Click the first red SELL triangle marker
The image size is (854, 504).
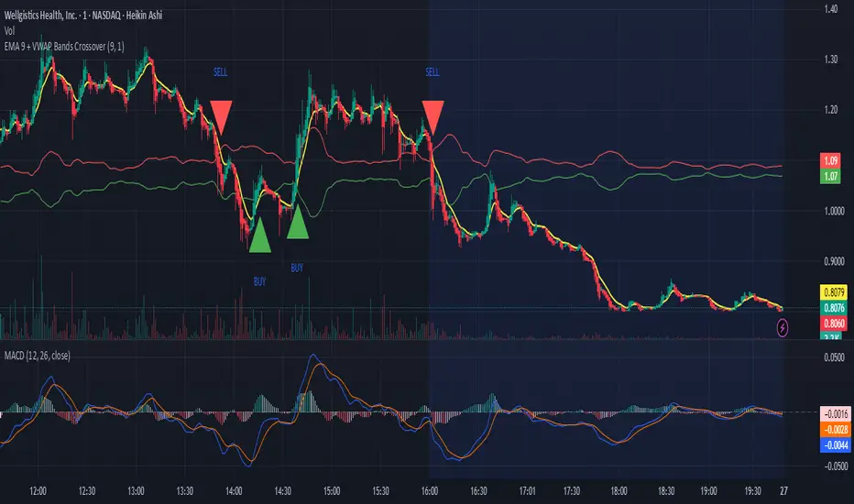click(221, 117)
